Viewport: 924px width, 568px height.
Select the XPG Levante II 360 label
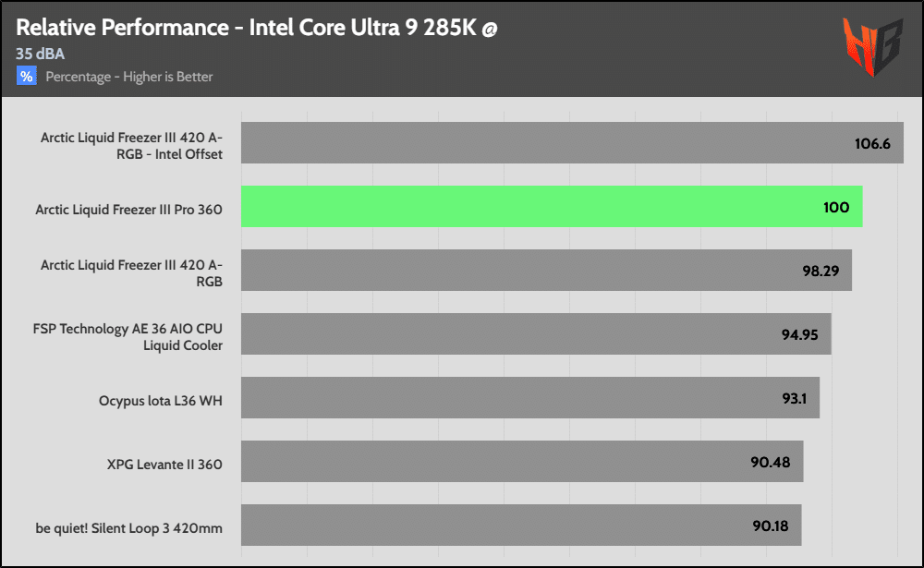click(164, 465)
